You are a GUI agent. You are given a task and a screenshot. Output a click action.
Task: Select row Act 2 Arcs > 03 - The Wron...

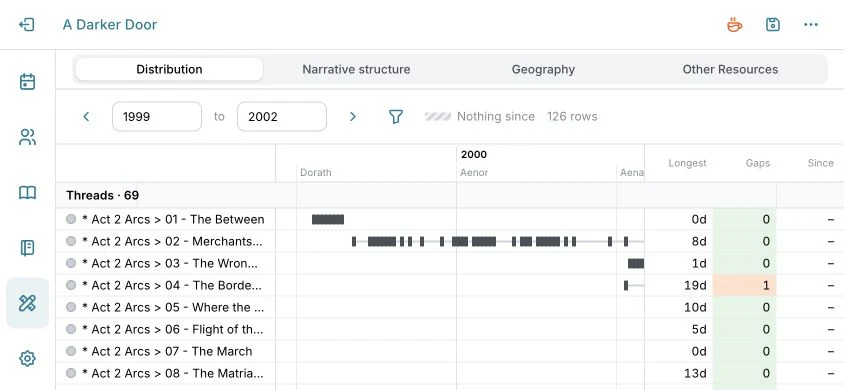(170, 264)
